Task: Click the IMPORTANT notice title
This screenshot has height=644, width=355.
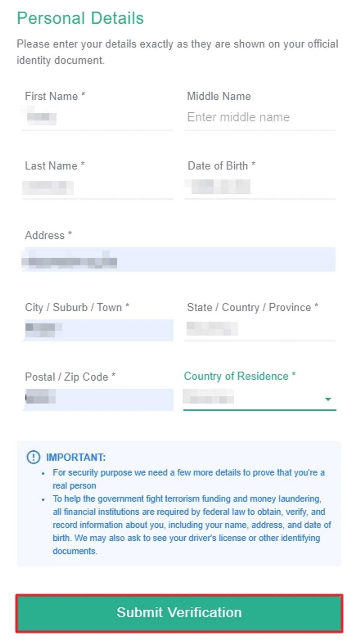Action: [76, 457]
